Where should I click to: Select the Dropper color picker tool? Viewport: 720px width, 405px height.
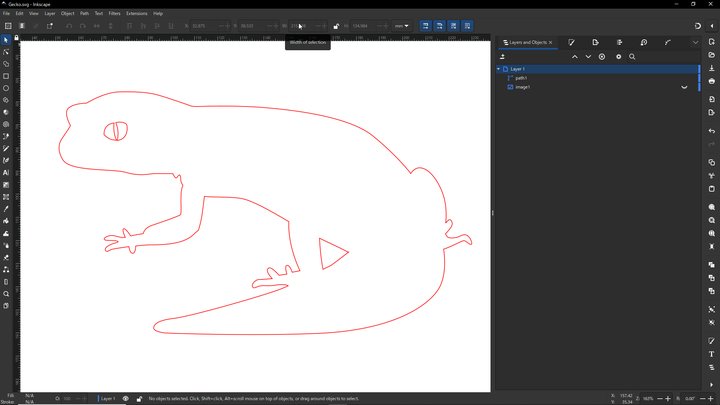pos(6,209)
